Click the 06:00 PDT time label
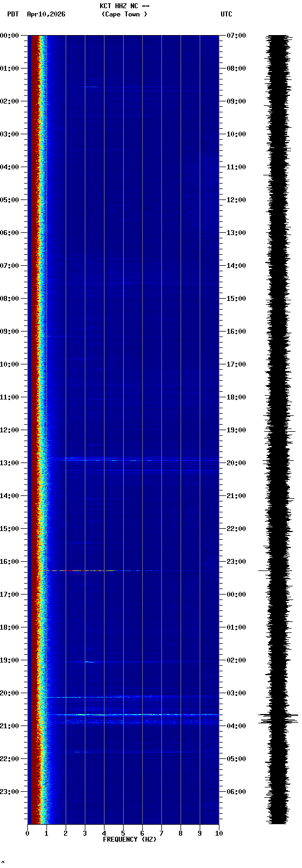The height and width of the screenshot is (868, 302). [10, 233]
